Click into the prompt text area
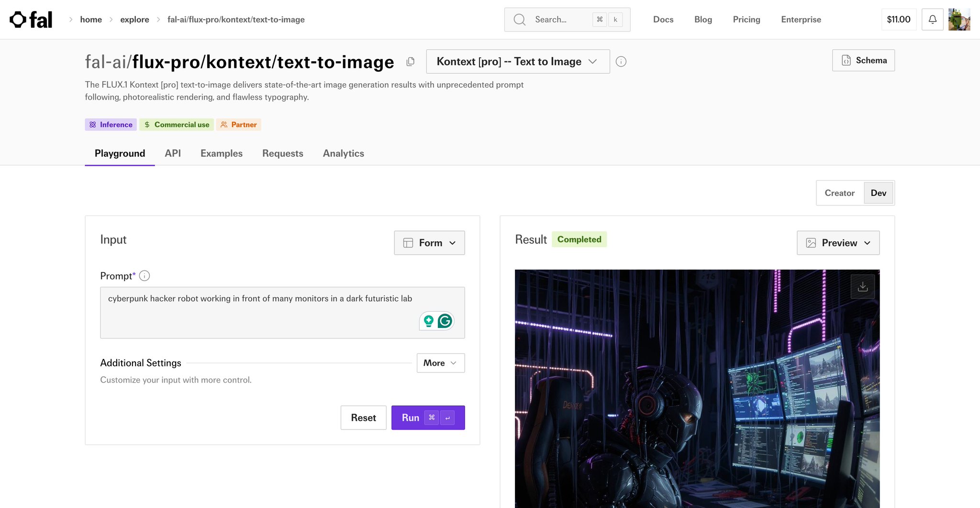Image resolution: width=980 pixels, height=508 pixels. (282, 313)
